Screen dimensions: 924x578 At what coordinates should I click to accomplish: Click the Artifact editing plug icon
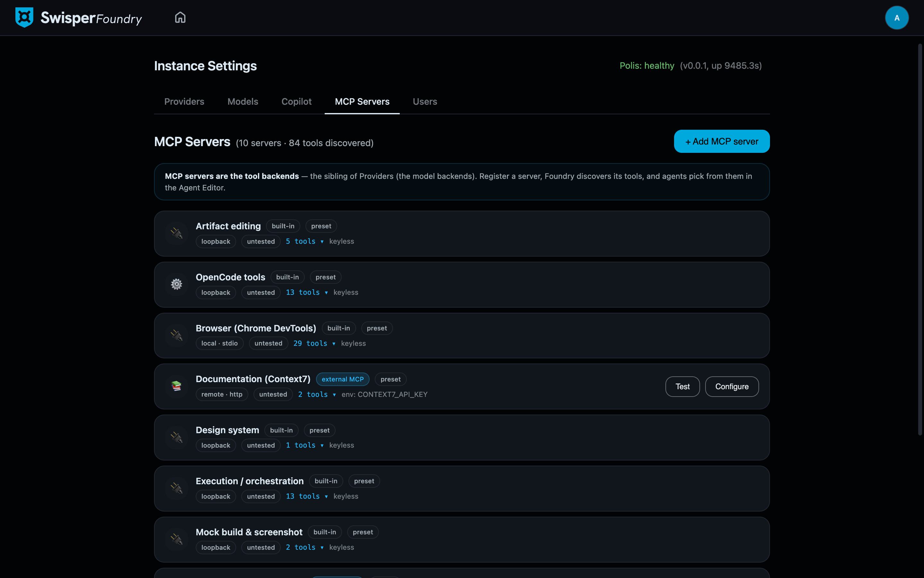(176, 233)
